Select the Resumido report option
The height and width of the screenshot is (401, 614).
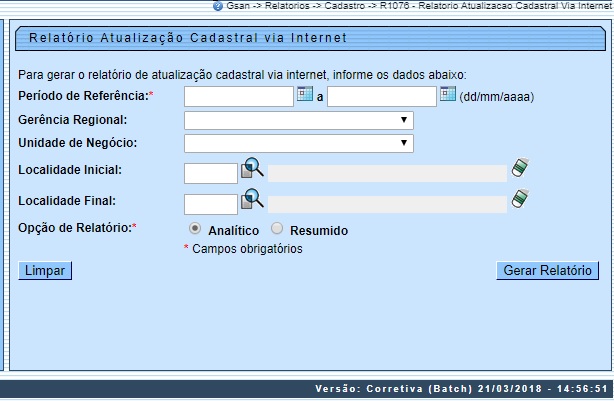pyautogui.click(x=277, y=229)
